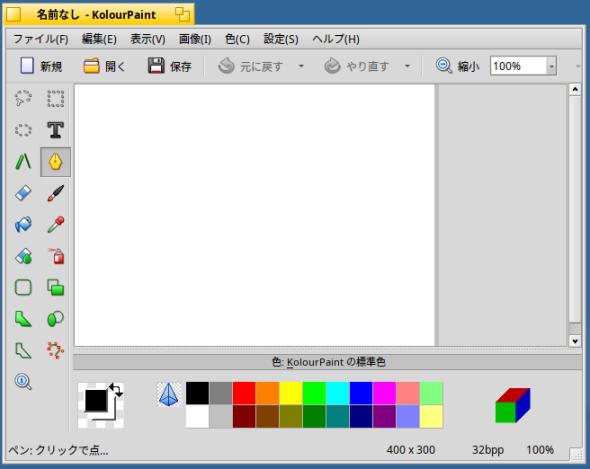
Task: Expand the redo history arrow
Action: [x=407, y=66]
